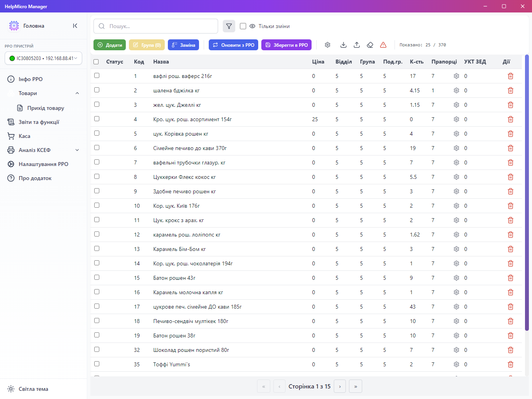
Task: Click the 'Заміна' button
Action: (x=183, y=45)
